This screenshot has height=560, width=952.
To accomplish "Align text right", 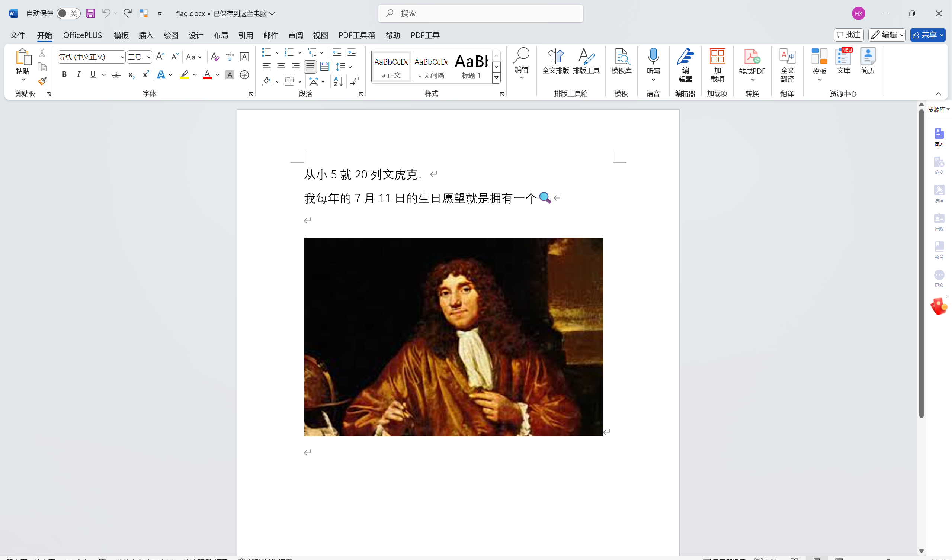I will pos(295,67).
